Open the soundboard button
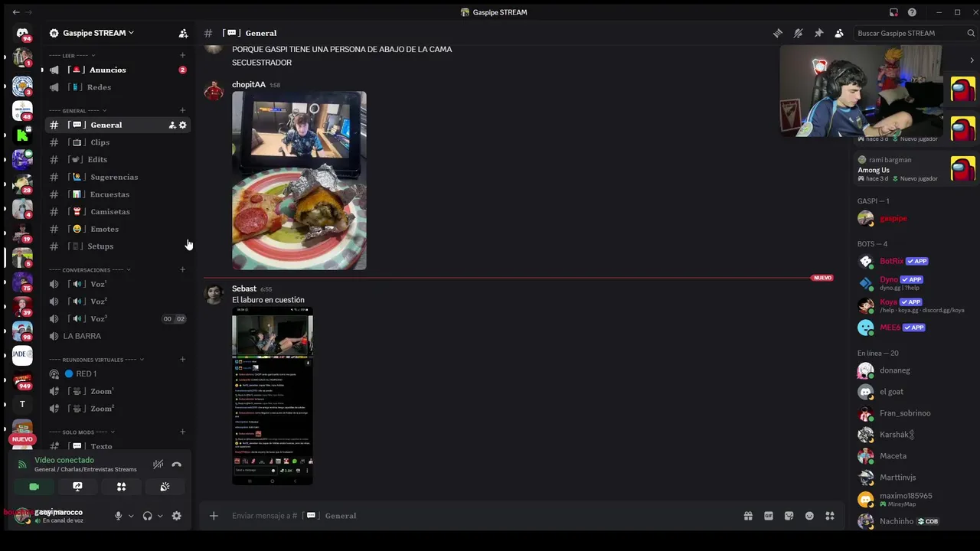The height and width of the screenshot is (551, 980). coord(165,487)
